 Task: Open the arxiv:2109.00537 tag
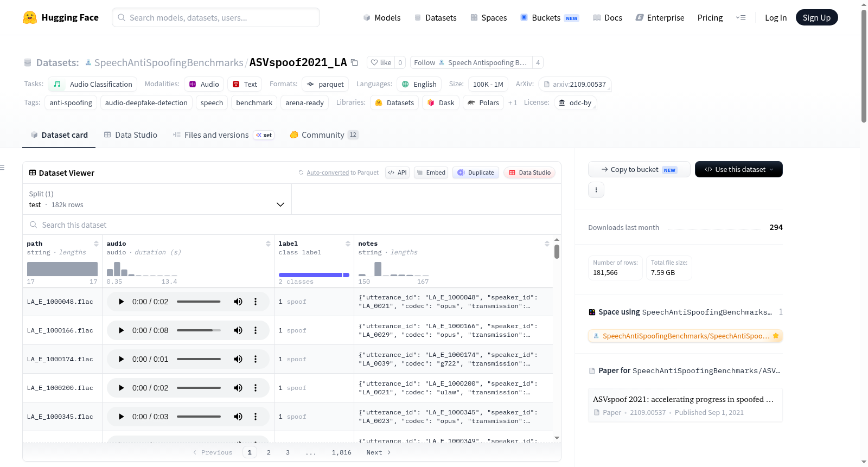click(x=575, y=84)
